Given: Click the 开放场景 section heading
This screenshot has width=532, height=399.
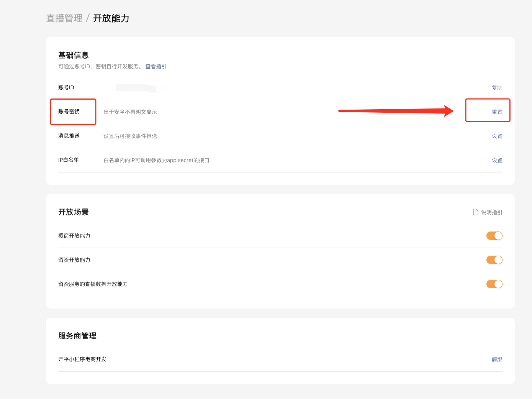Looking at the screenshot, I should pyautogui.click(x=74, y=212).
